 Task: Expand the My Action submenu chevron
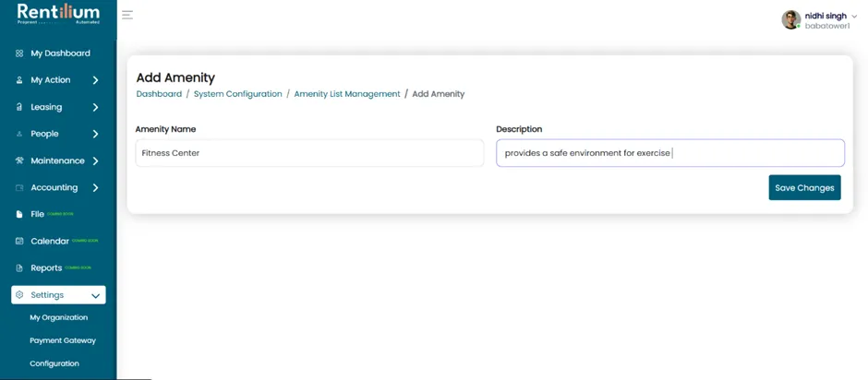click(x=95, y=80)
